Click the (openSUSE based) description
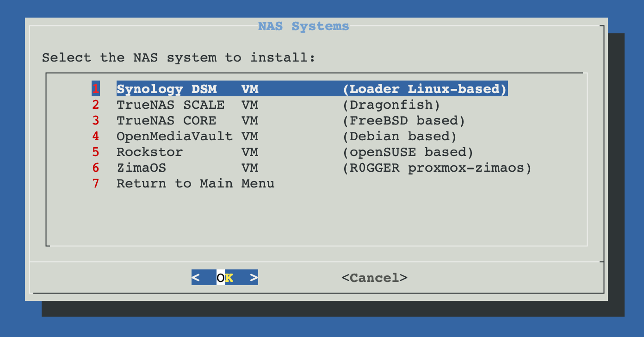 408,152
